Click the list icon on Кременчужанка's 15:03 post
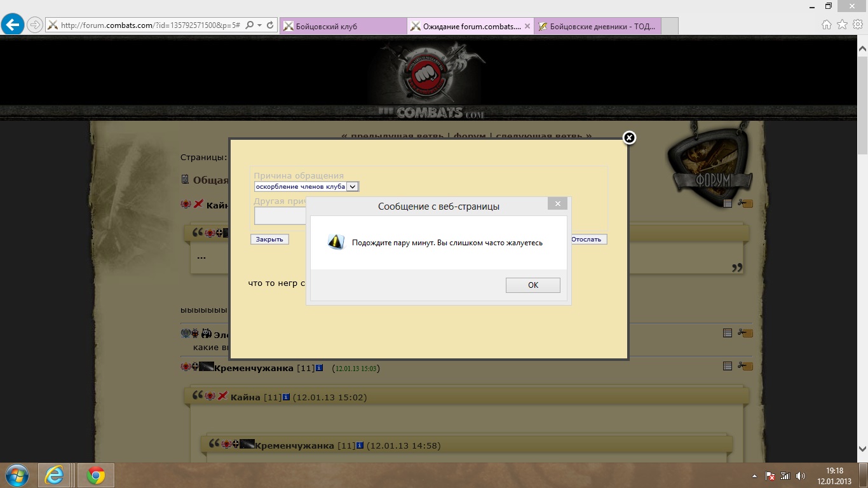The image size is (868, 488). [x=728, y=365]
